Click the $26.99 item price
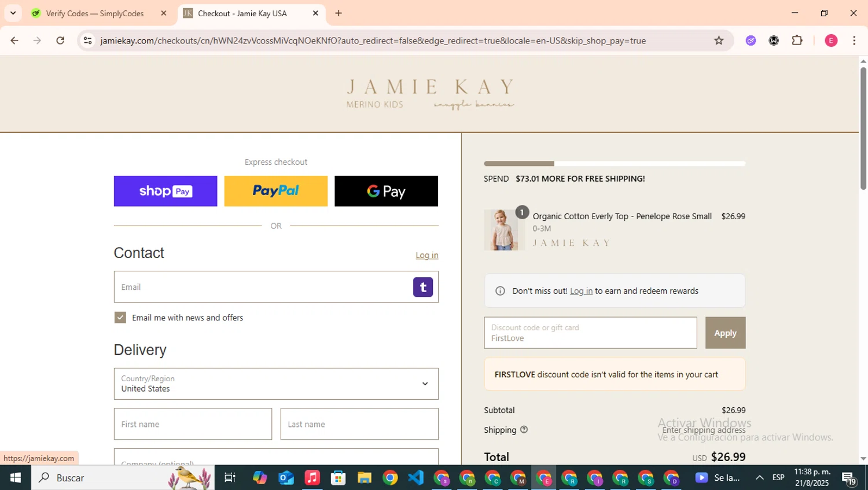868x490 pixels. [x=733, y=216]
